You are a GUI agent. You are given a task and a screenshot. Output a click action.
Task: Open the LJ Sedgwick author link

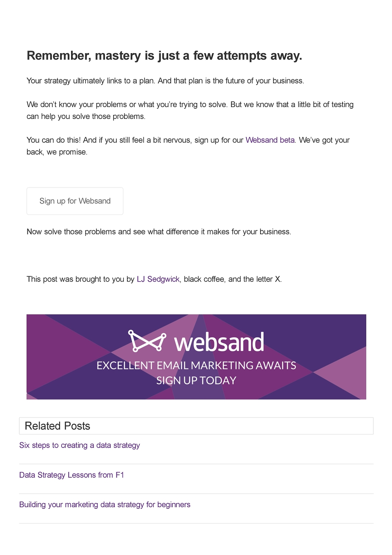tap(158, 279)
